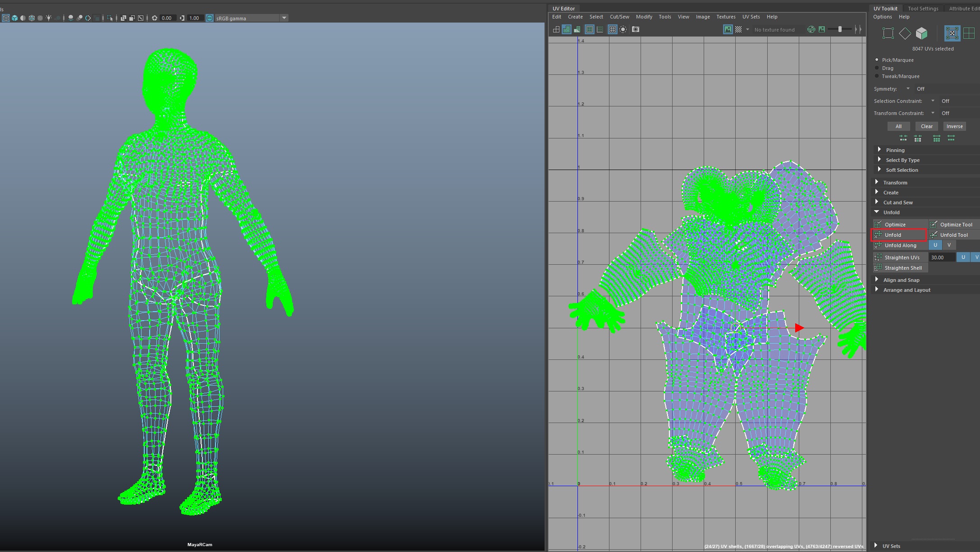Select the Tweak/Marquee radio option
Image resolution: width=980 pixels, height=552 pixels.
(x=877, y=76)
